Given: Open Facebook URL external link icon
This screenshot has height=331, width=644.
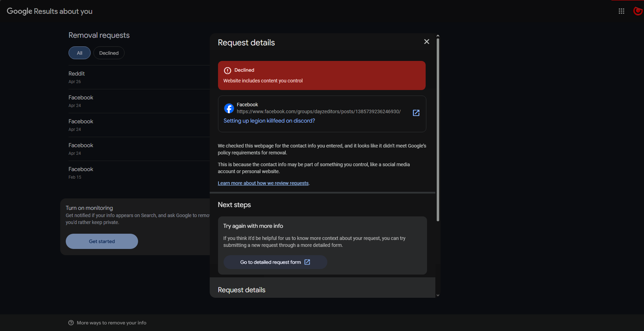Looking at the screenshot, I should click(x=416, y=113).
